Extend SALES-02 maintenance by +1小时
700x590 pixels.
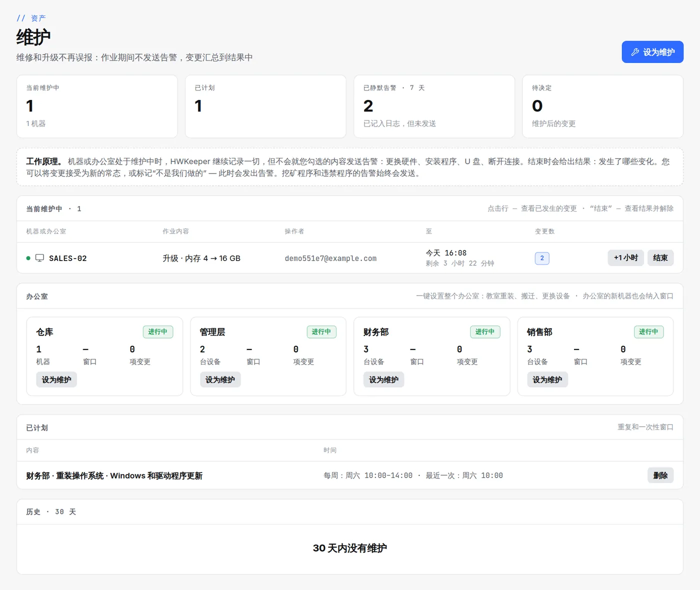pyautogui.click(x=625, y=258)
